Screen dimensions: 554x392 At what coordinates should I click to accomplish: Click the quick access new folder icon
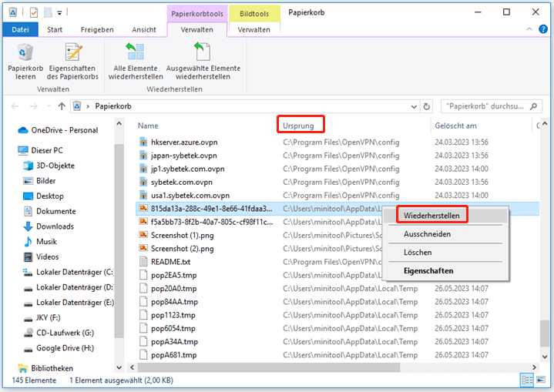coord(48,13)
